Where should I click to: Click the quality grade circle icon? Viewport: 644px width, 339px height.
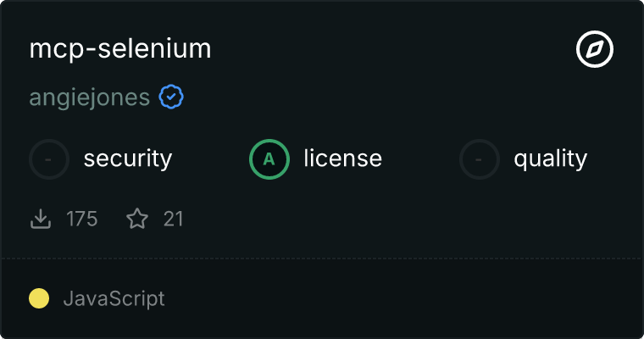[480, 158]
